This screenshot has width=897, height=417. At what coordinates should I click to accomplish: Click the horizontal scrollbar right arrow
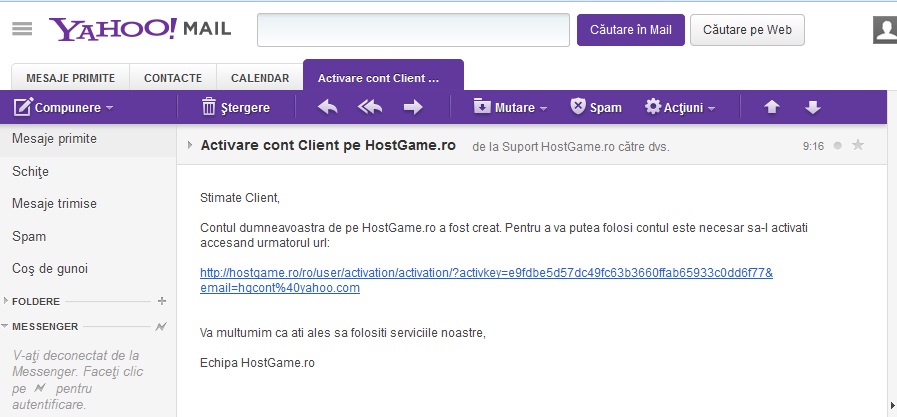[893, 406]
